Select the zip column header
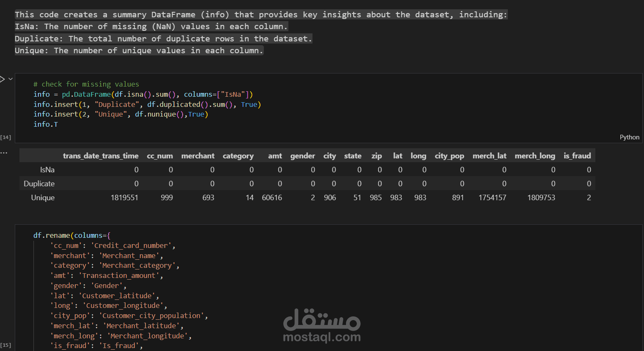 pyautogui.click(x=377, y=156)
